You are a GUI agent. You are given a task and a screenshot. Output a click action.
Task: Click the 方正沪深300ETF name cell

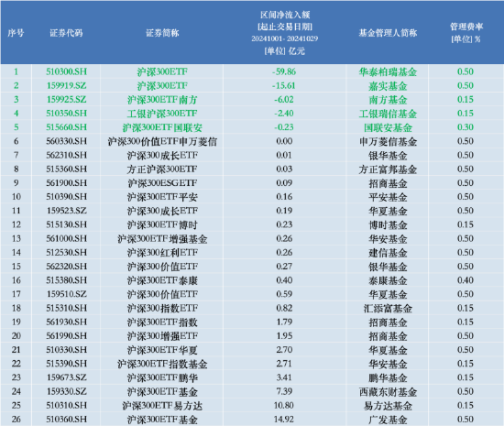pyautogui.click(x=162, y=169)
